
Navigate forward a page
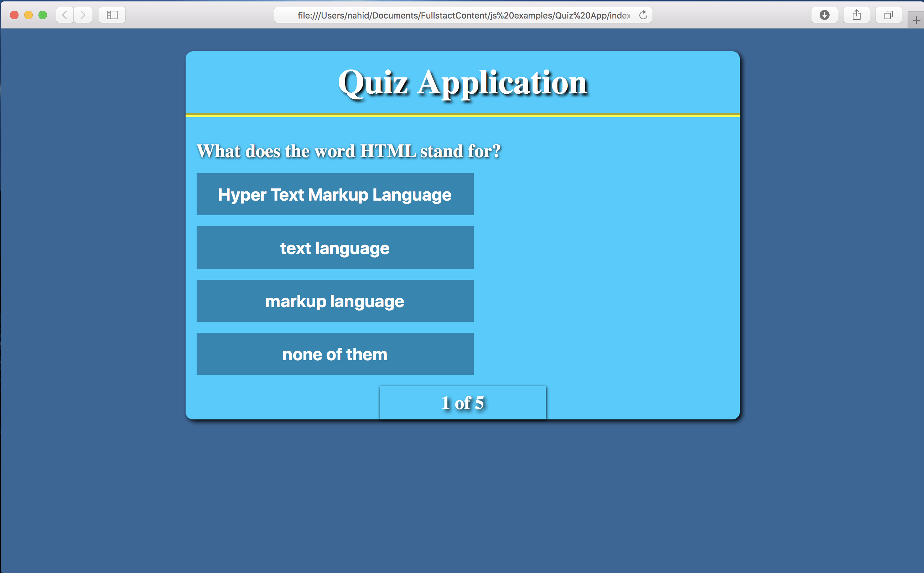tap(83, 15)
